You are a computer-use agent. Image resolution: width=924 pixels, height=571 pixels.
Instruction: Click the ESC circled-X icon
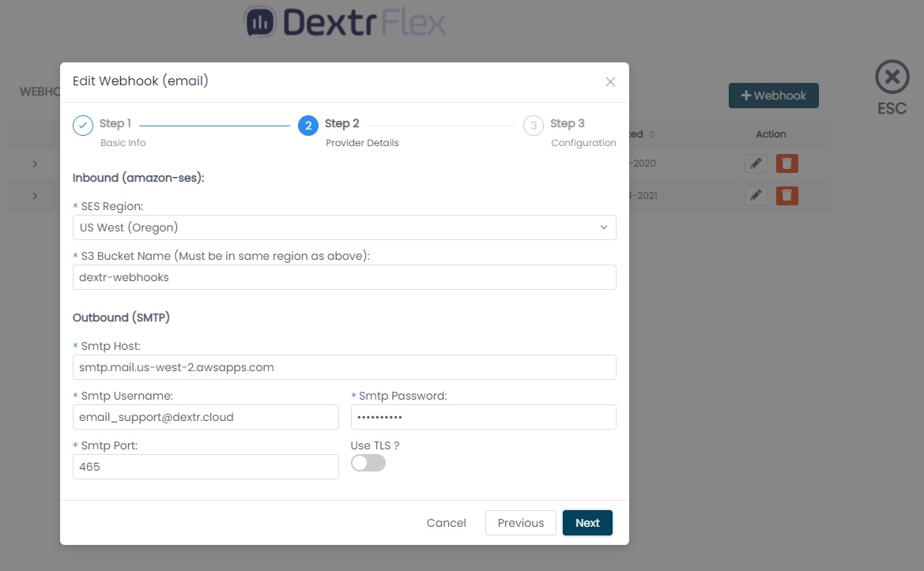point(892,77)
